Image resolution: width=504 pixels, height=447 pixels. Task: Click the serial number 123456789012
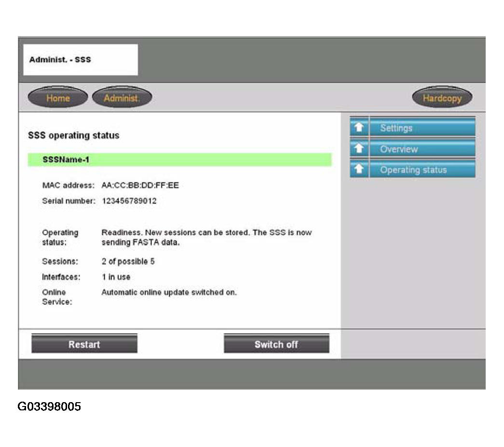(x=129, y=201)
